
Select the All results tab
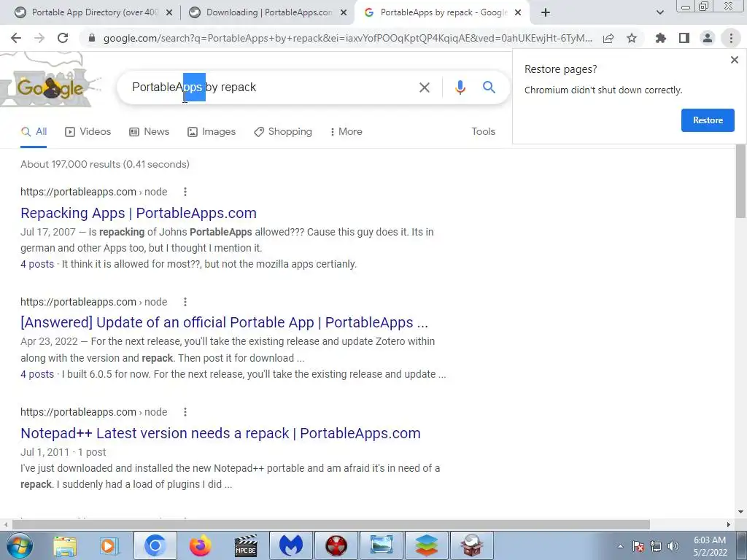(34, 131)
